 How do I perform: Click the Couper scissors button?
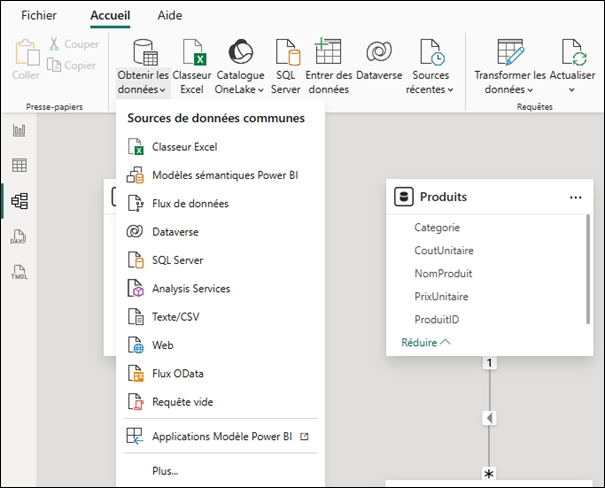click(74, 44)
